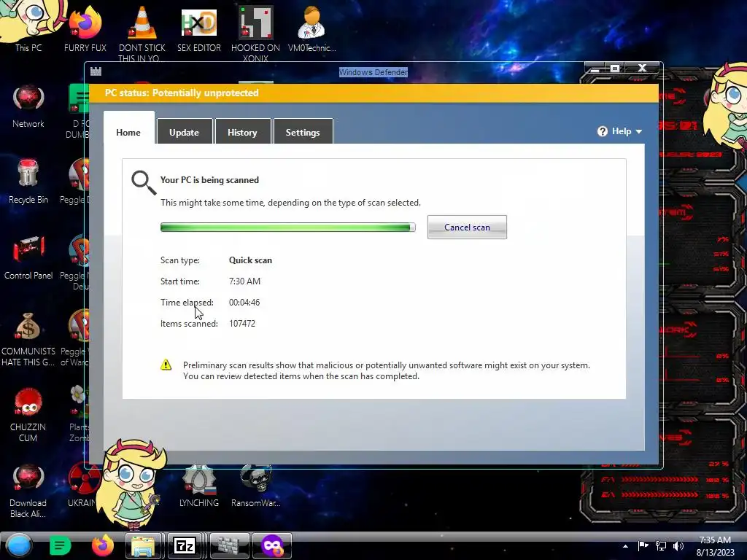Open the green document app in taskbar
Viewport: 747px width, 560px height.
point(60,545)
